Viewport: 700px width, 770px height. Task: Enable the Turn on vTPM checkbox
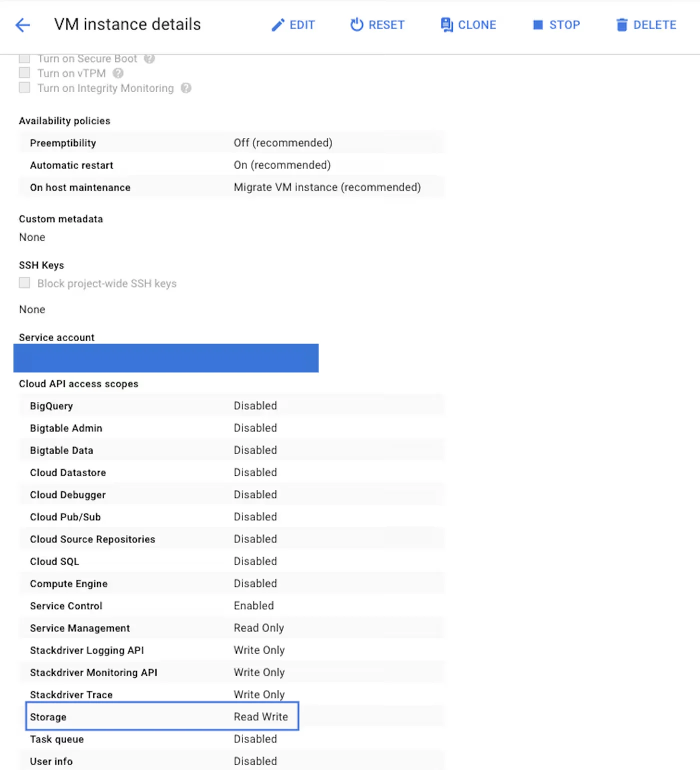[24, 73]
